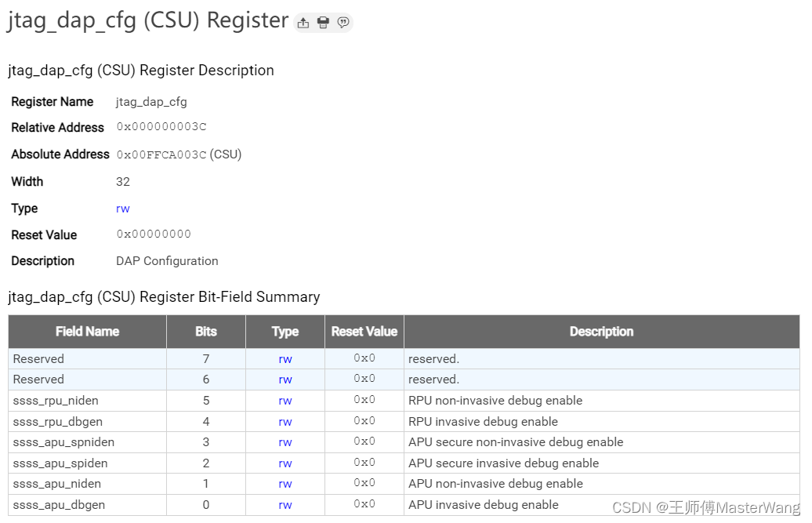The image size is (812, 523).
Task: Click the print icon beside the title
Action: pyautogui.click(x=323, y=23)
